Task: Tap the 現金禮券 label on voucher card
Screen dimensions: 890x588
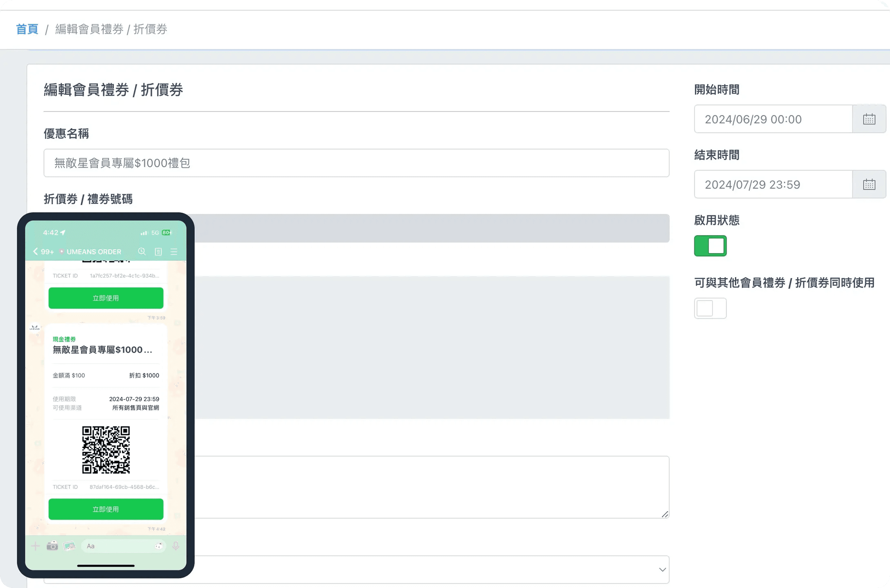Action: pos(64,339)
